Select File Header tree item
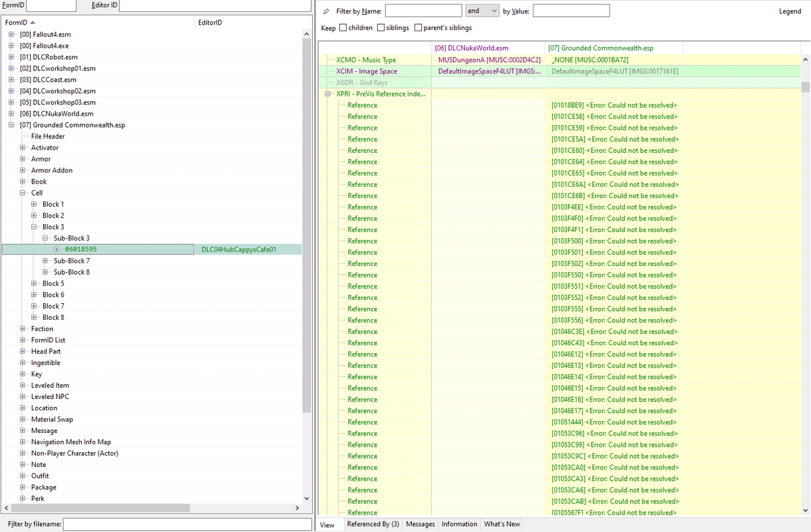Image resolution: width=811 pixels, height=532 pixels. (48, 136)
